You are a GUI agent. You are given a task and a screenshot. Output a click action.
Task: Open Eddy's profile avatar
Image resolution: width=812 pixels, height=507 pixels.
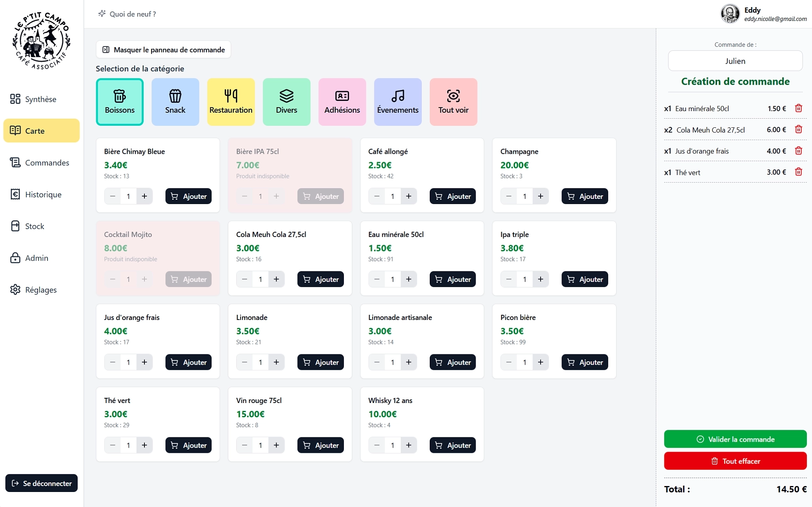coord(730,14)
